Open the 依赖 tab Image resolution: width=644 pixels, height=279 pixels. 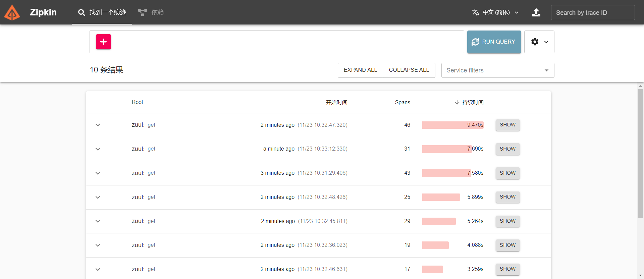click(151, 12)
